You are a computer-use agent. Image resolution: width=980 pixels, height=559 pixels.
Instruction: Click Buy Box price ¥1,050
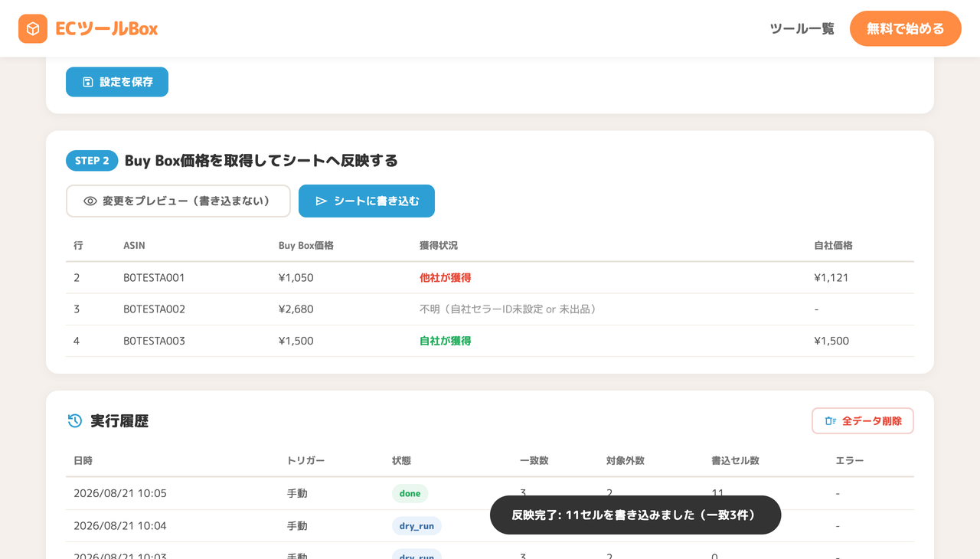[x=296, y=278]
